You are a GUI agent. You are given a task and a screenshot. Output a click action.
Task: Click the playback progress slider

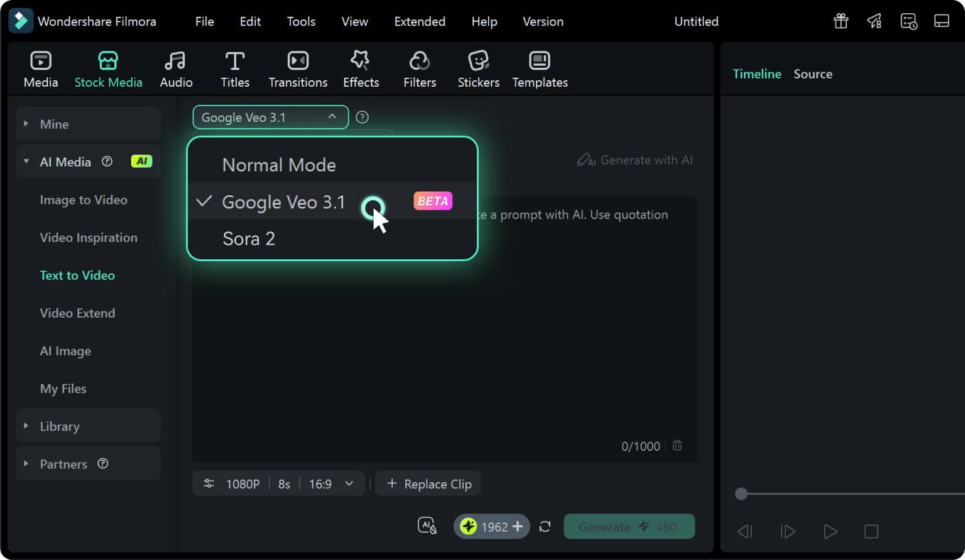tap(741, 494)
